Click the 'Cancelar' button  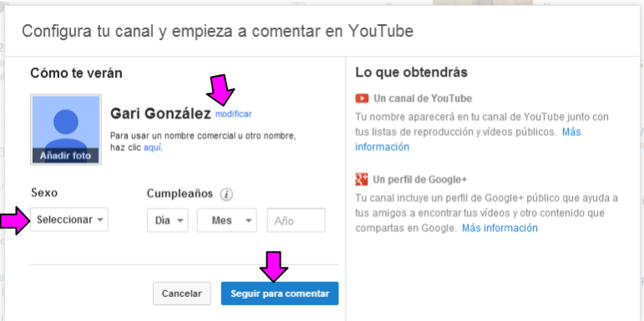[x=182, y=293]
